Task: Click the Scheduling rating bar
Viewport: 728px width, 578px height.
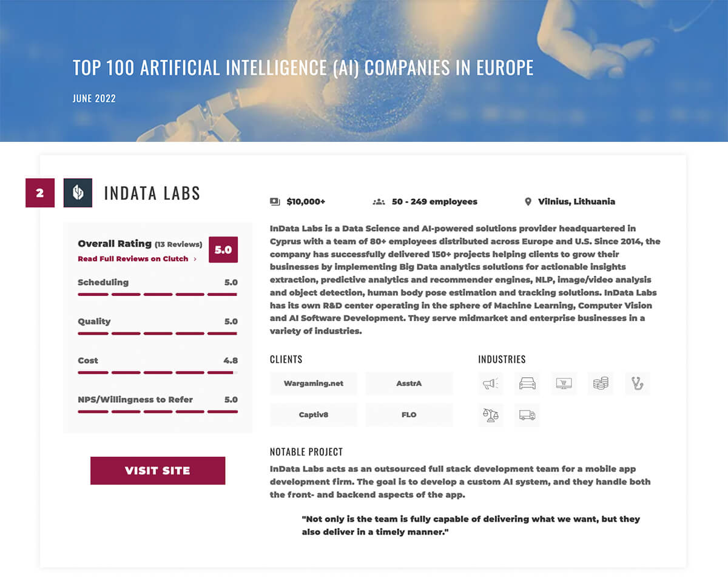Action: pos(158,294)
